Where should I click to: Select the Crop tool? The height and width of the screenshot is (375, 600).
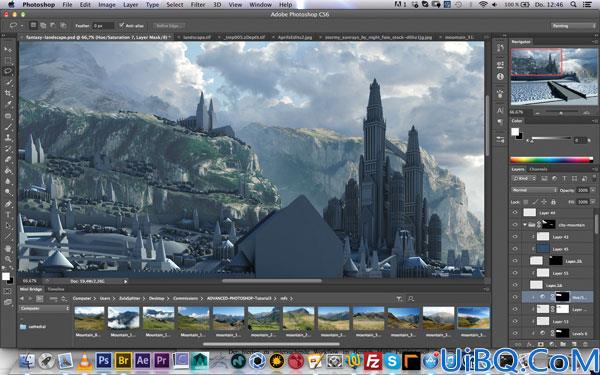coord(8,93)
